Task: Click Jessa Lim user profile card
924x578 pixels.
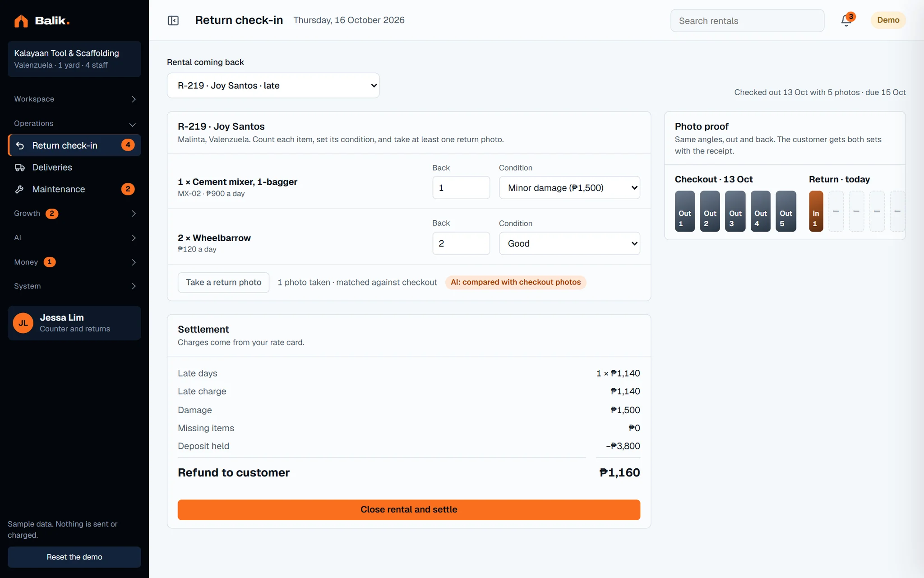Action: tap(74, 323)
